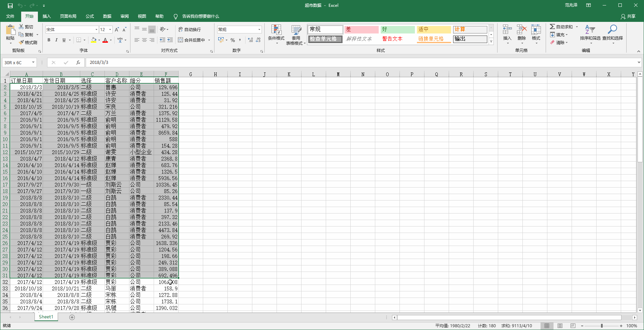The height and width of the screenshot is (330, 644).
Task: Toggle Bold formatting
Action: (x=49, y=40)
